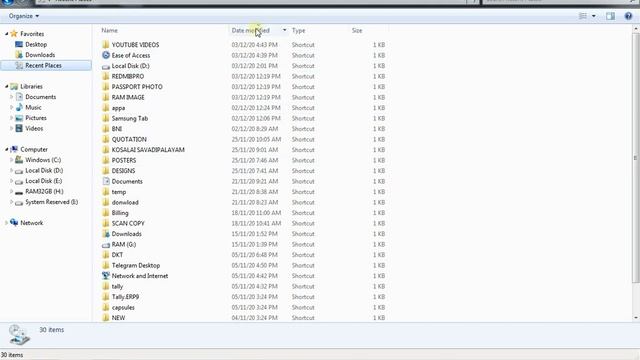
Task: Select Favorites star icon
Action: tap(14, 33)
